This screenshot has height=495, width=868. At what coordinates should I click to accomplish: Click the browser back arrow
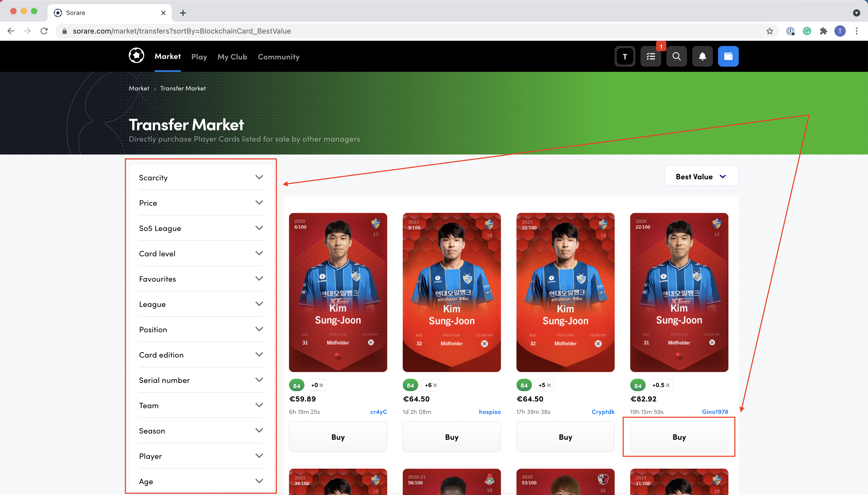pyautogui.click(x=11, y=31)
